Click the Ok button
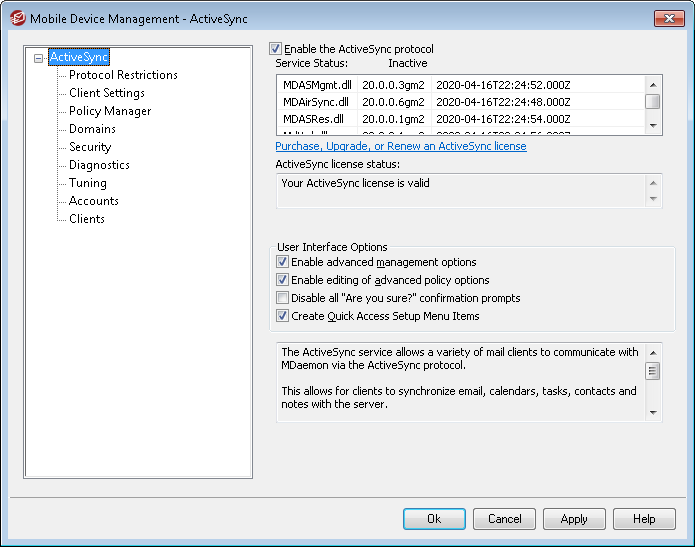The height and width of the screenshot is (547, 695). (x=434, y=519)
